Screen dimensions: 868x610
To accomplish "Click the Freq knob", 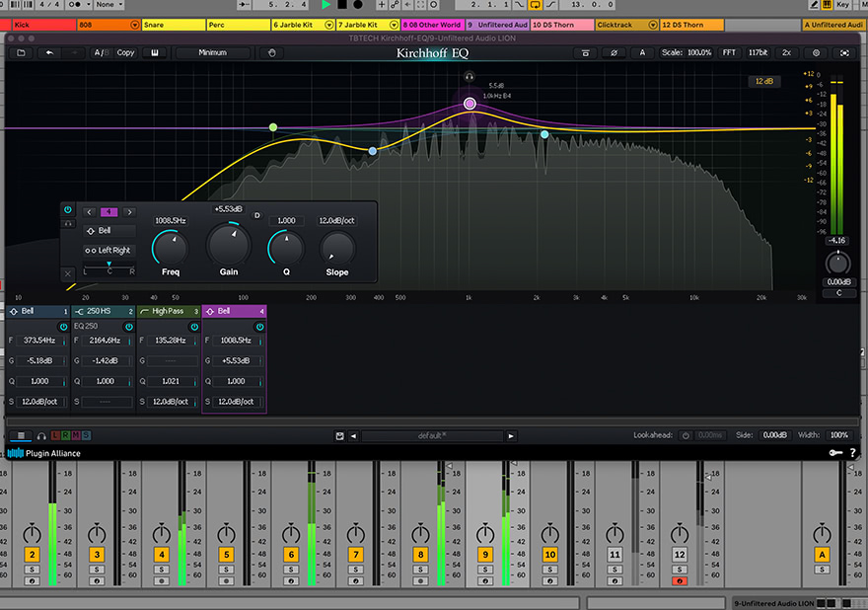I will (x=170, y=248).
